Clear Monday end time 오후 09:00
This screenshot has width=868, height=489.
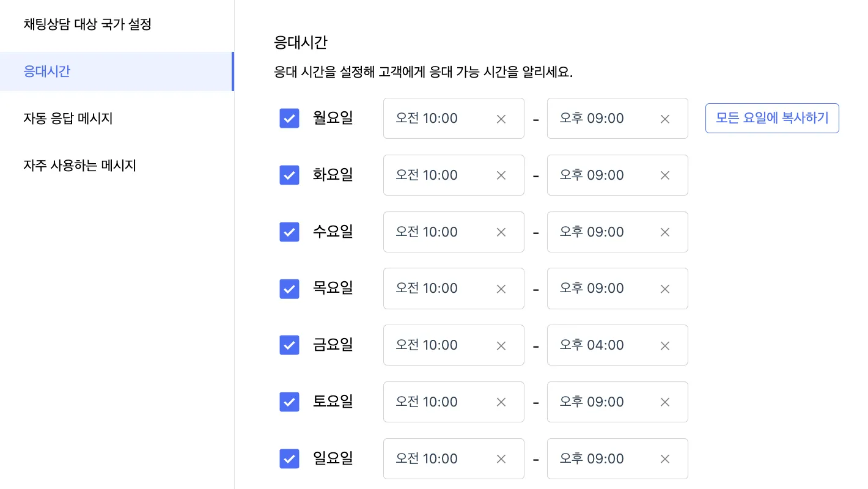point(665,119)
